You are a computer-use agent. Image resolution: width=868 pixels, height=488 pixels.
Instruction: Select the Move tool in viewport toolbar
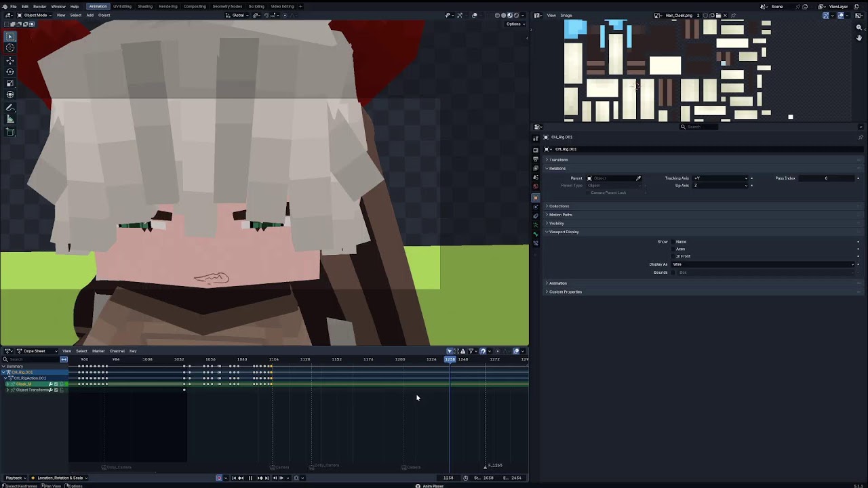[10, 60]
